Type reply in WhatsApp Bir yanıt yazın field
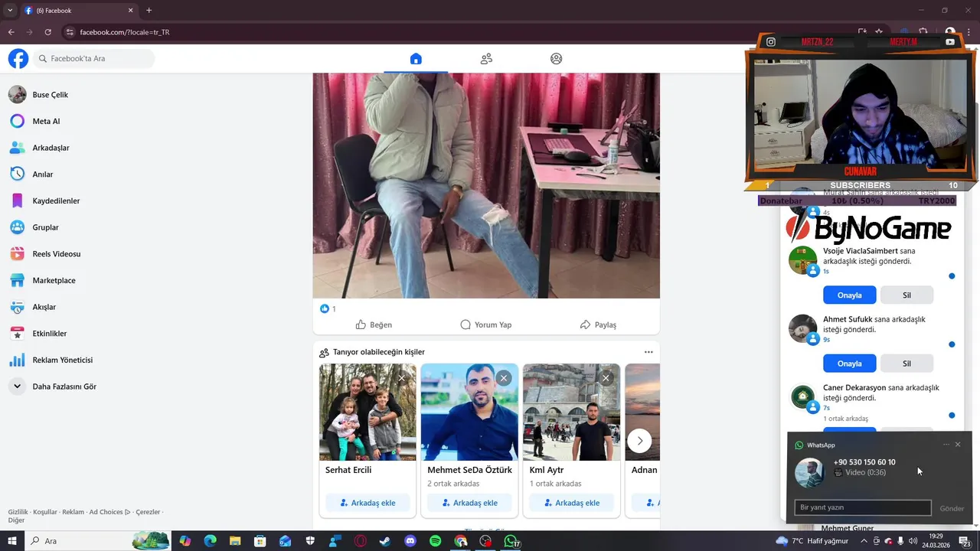The width and height of the screenshot is (980, 551). click(x=863, y=507)
